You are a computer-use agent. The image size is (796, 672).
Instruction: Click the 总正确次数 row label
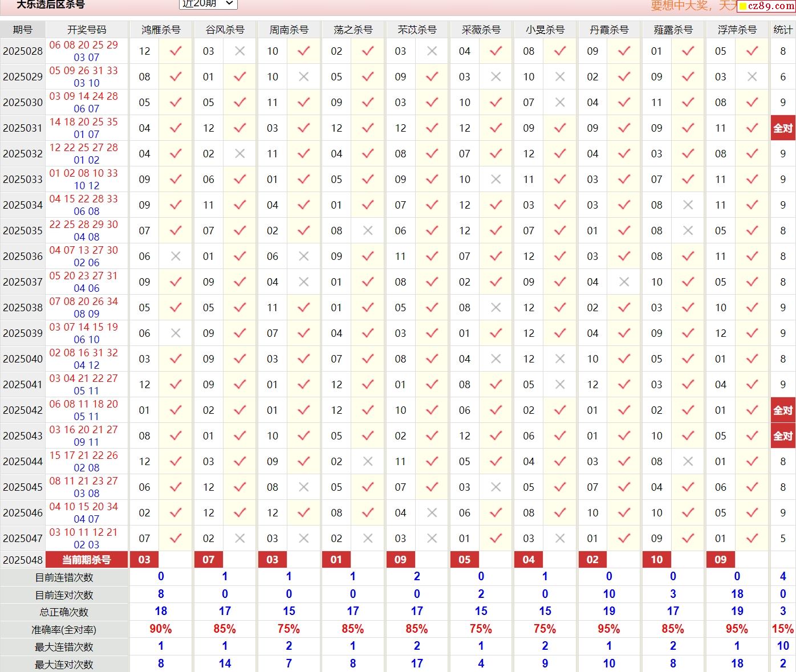[64, 612]
